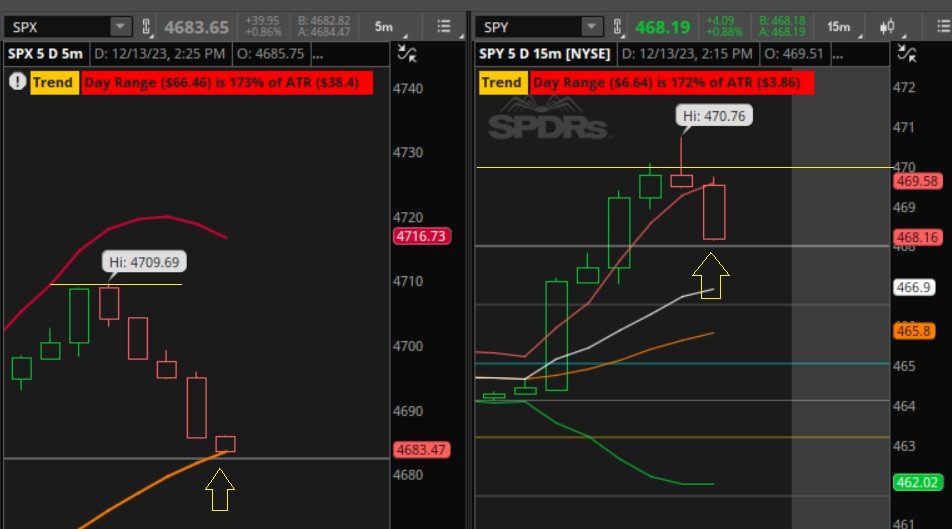Click the red 468.16 price axis bubble

(917, 237)
